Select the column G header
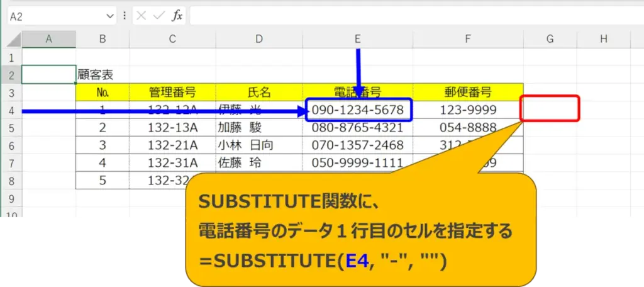The width and height of the screenshot is (644, 287). (x=550, y=40)
